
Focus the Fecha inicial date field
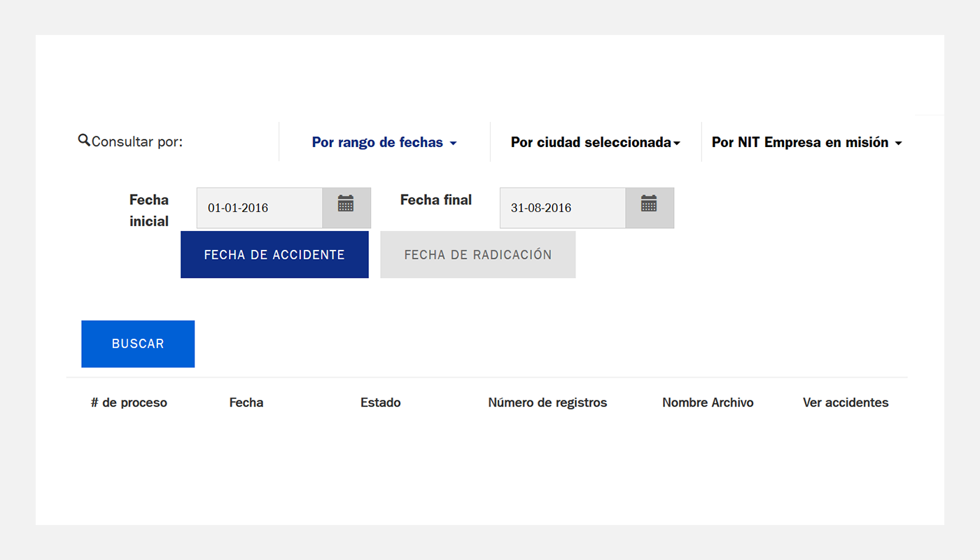(260, 208)
